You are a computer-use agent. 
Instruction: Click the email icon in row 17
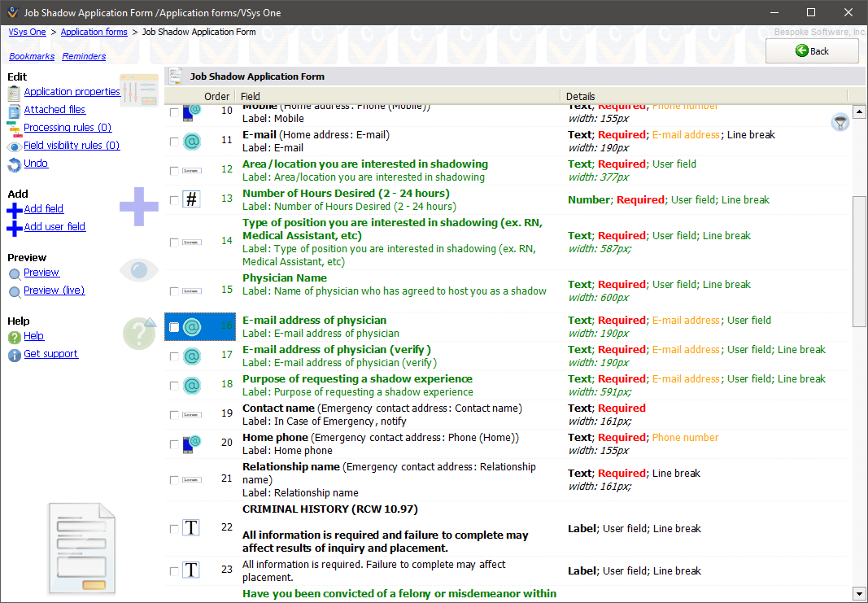pos(191,356)
